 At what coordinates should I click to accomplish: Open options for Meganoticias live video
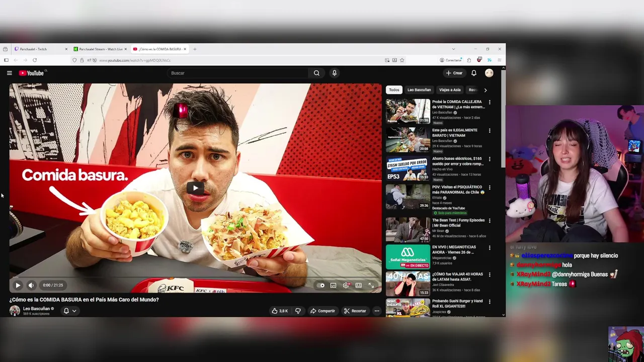(x=490, y=248)
